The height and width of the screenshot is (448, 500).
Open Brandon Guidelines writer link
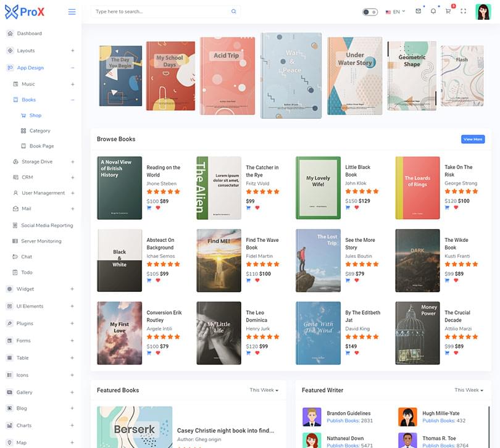tap(349, 413)
